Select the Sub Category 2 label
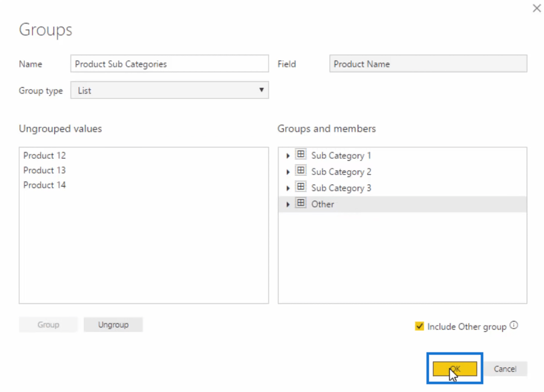This screenshot has height=392, width=544. pyautogui.click(x=341, y=172)
